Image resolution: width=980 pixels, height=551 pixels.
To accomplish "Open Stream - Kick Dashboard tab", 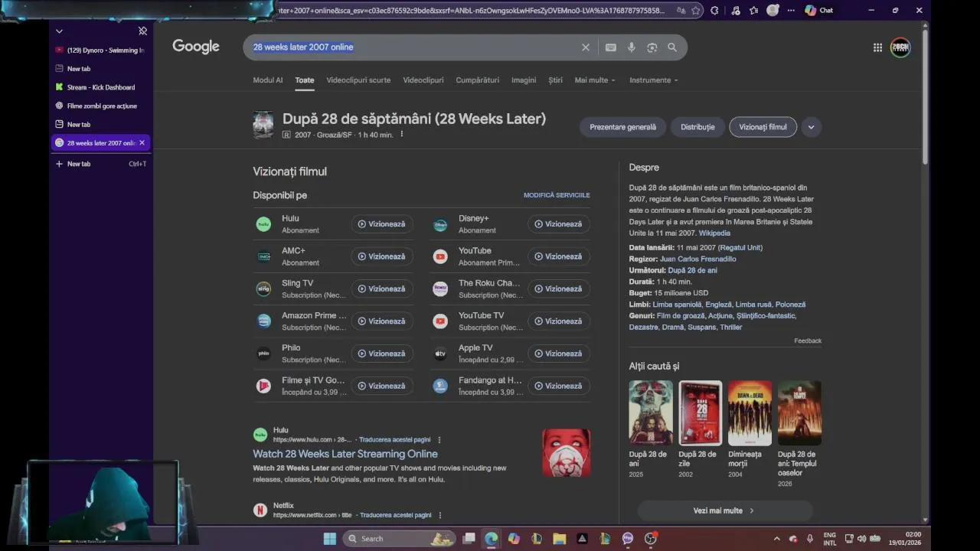I will (100, 87).
